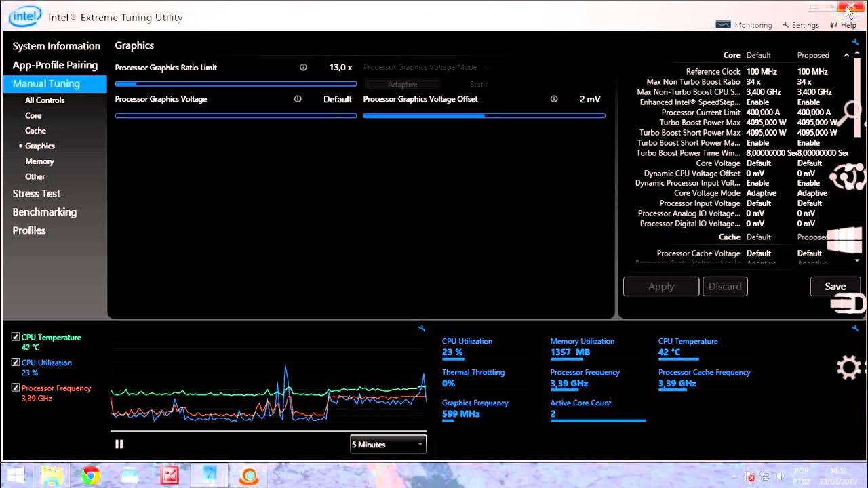Uncheck the Processor Frequency graph checkbox

coord(16,388)
